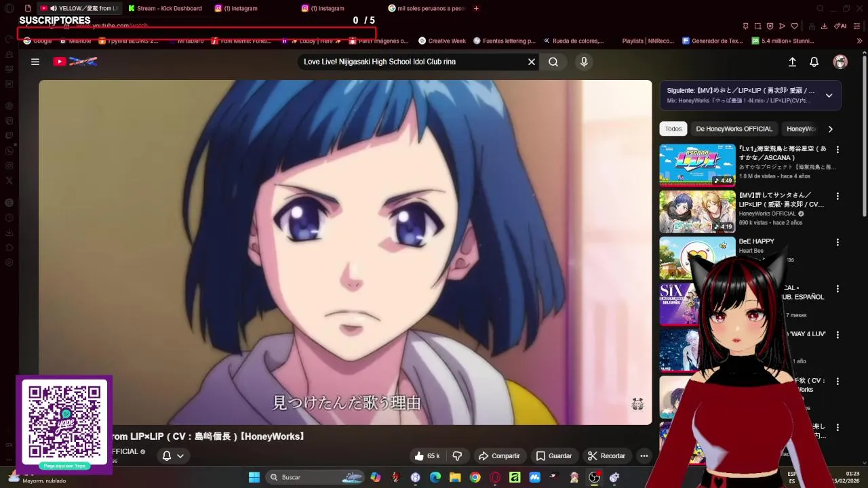
Task: Open the taskbar weather widget
Action: pyautogui.click(x=37, y=477)
